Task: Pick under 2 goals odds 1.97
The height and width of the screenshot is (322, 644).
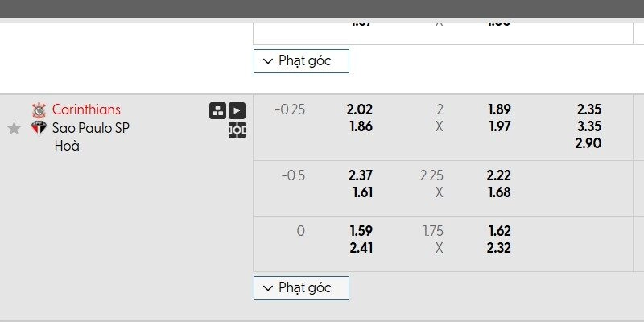Action: pos(499,126)
